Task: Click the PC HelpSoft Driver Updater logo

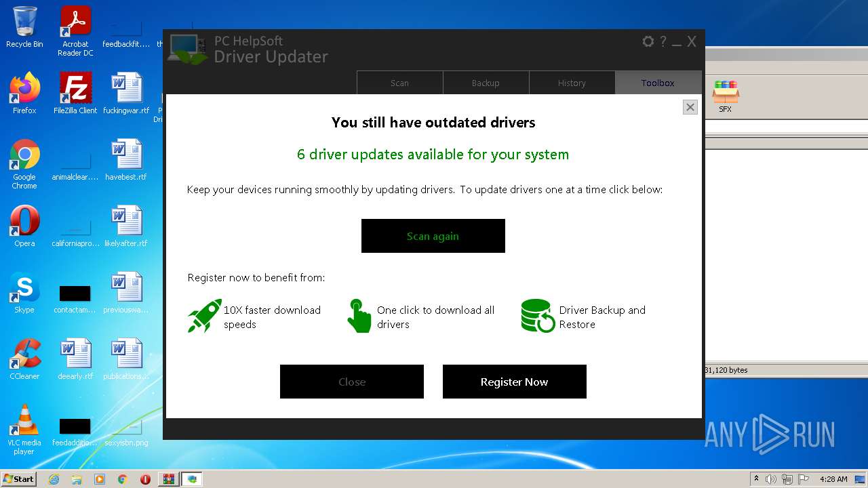Action: [x=187, y=49]
